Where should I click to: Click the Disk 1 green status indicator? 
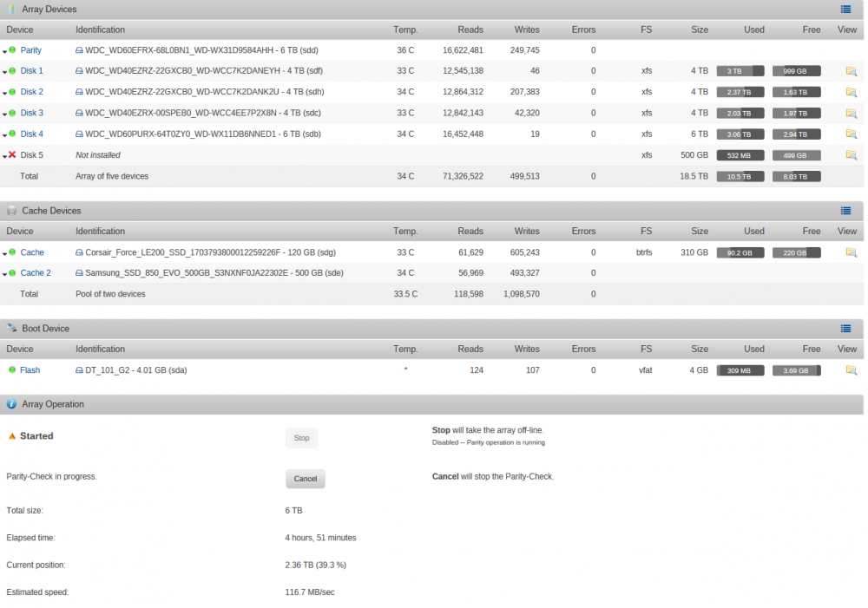[12, 71]
